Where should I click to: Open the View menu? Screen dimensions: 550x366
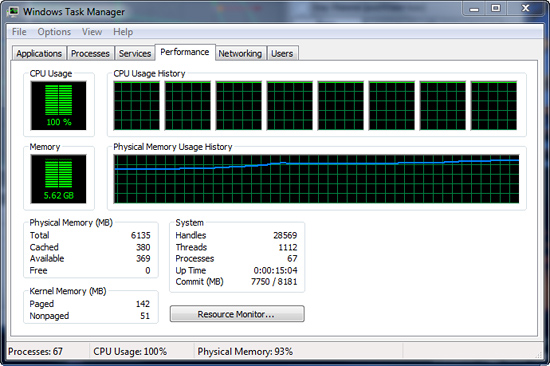coord(92,32)
